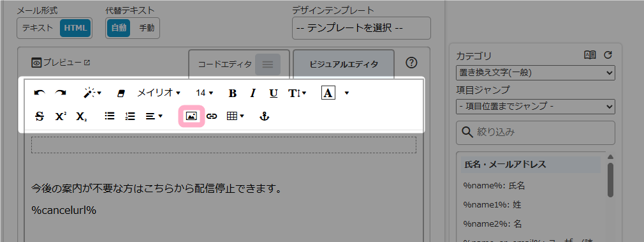Click the anchor icon

[265, 116]
